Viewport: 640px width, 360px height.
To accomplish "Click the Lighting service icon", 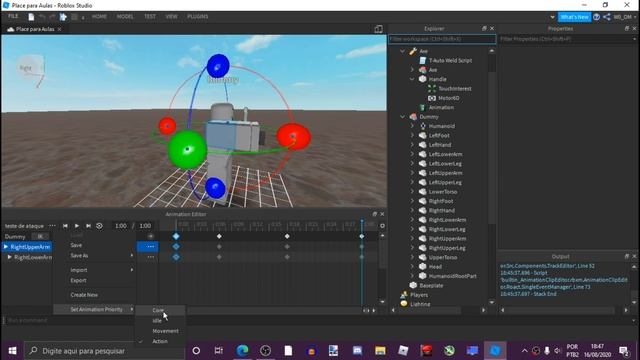I will (x=404, y=304).
